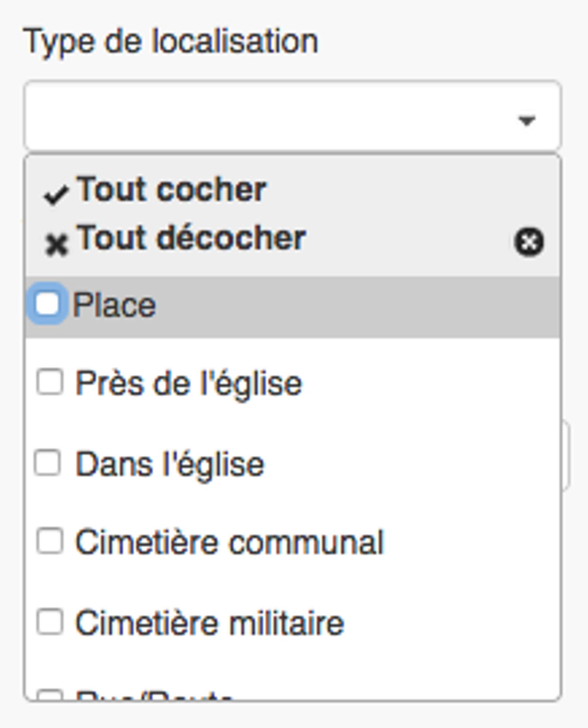Pick the Dans l'église option label
This screenshot has width=588, height=728.
coord(170,464)
